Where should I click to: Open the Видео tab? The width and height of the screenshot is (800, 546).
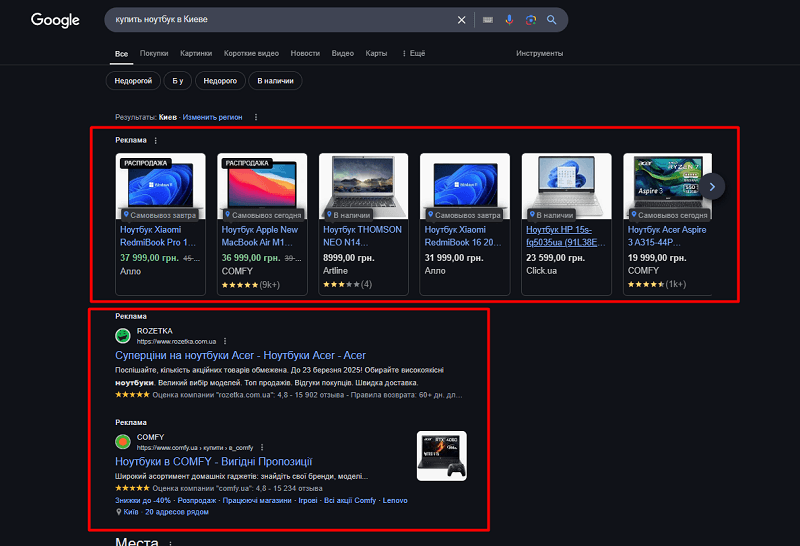tap(342, 53)
